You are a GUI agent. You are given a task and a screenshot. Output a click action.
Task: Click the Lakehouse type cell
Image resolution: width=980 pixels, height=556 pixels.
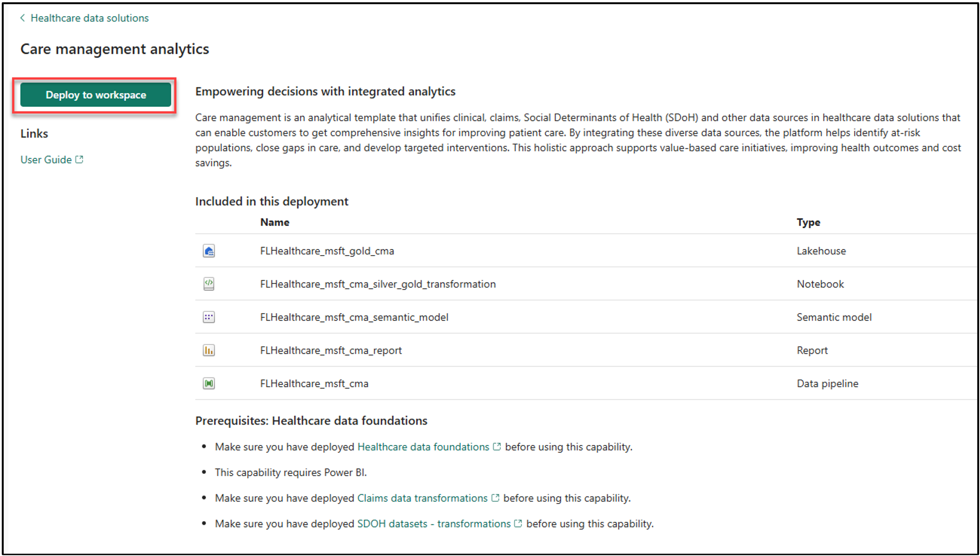tap(821, 251)
